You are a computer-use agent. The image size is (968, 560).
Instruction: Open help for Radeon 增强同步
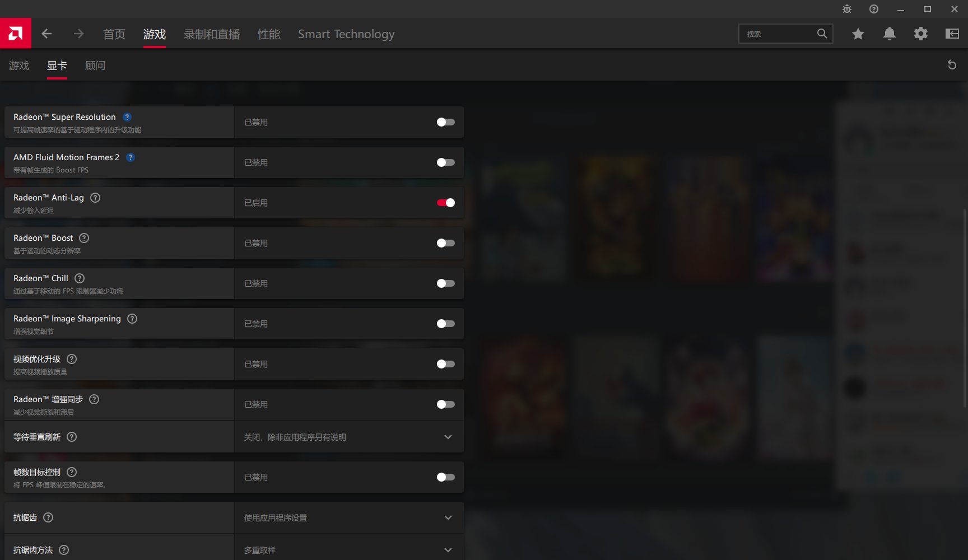[94, 399]
